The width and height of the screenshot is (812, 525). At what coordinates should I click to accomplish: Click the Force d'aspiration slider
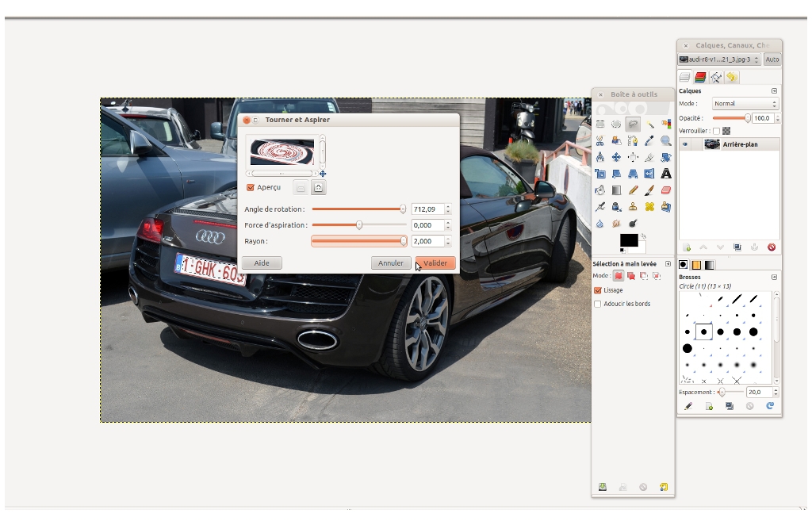(358, 225)
